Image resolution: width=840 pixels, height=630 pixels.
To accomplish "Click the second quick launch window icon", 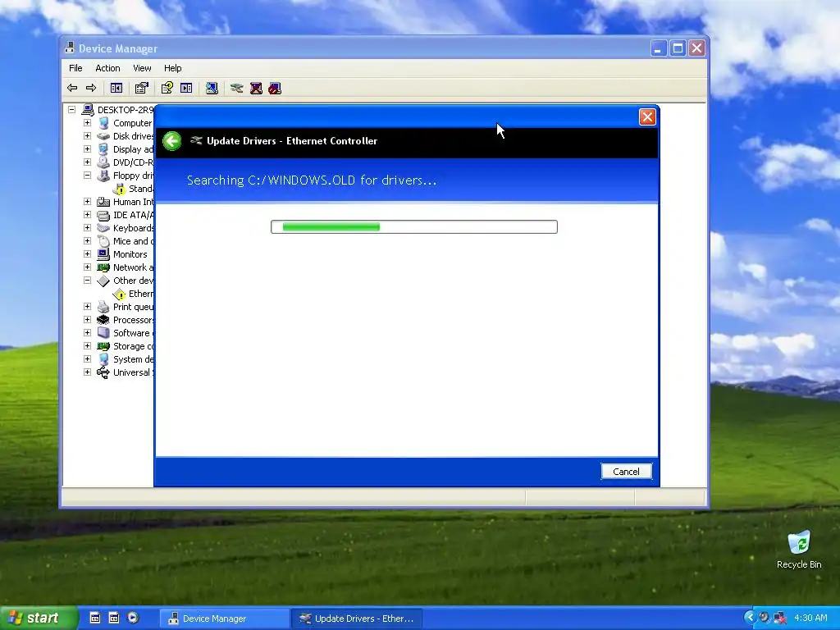I will (114, 618).
